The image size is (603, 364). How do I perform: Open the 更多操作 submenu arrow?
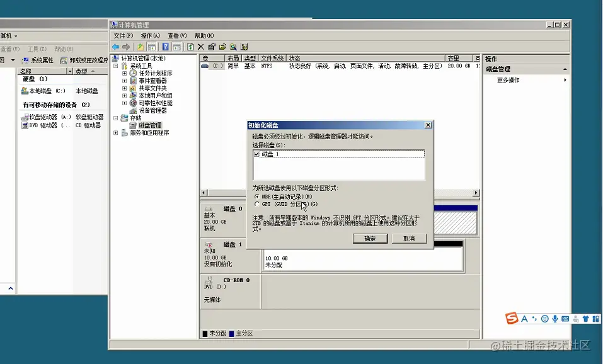coord(565,80)
